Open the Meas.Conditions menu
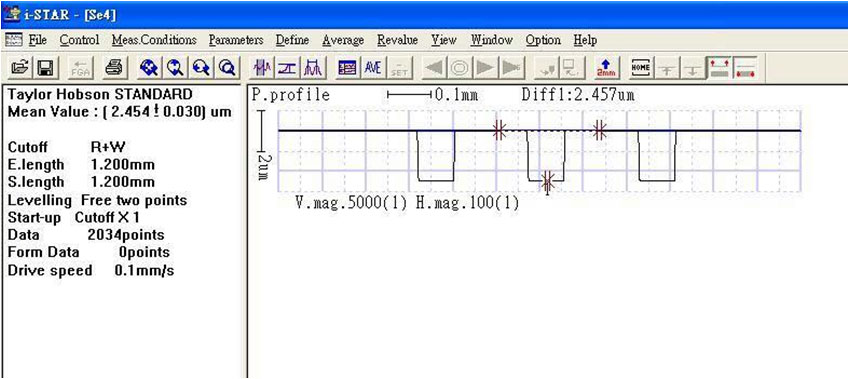Image resolution: width=849 pixels, height=379 pixels. (154, 40)
